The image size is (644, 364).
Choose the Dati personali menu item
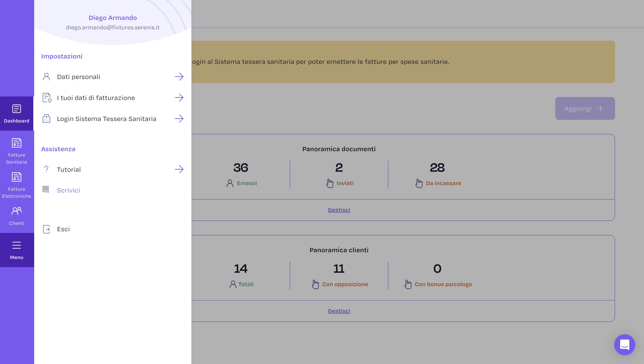tap(78, 77)
